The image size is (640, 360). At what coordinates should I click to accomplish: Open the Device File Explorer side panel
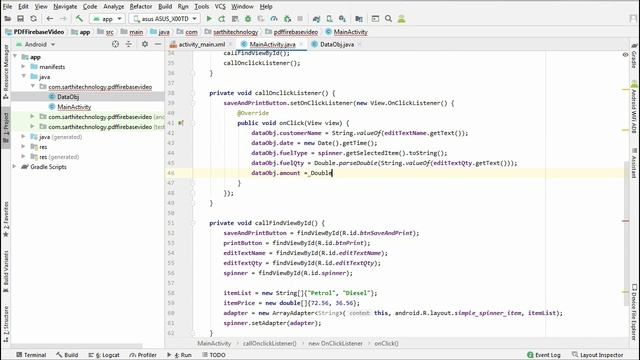[634, 312]
